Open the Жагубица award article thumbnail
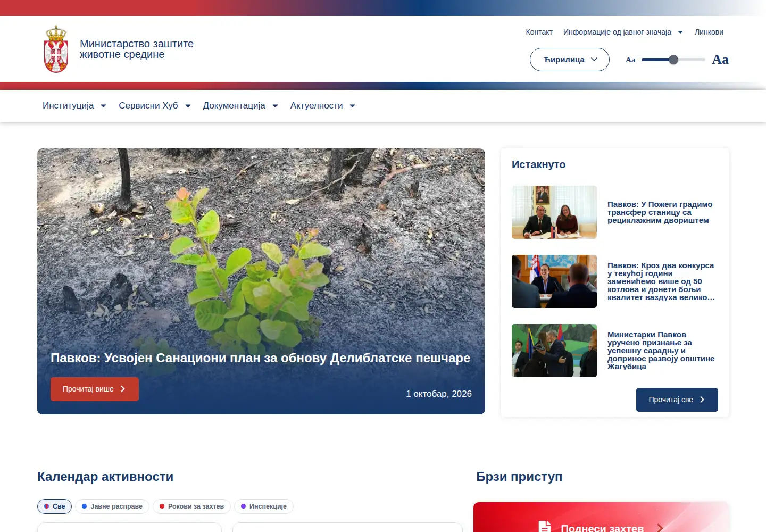 [x=554, y=351]
